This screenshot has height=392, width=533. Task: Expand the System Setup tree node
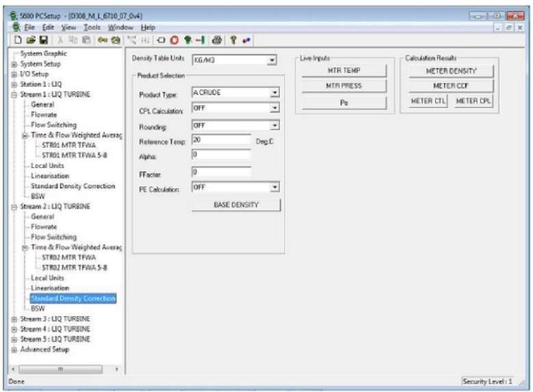pos(14,64)
